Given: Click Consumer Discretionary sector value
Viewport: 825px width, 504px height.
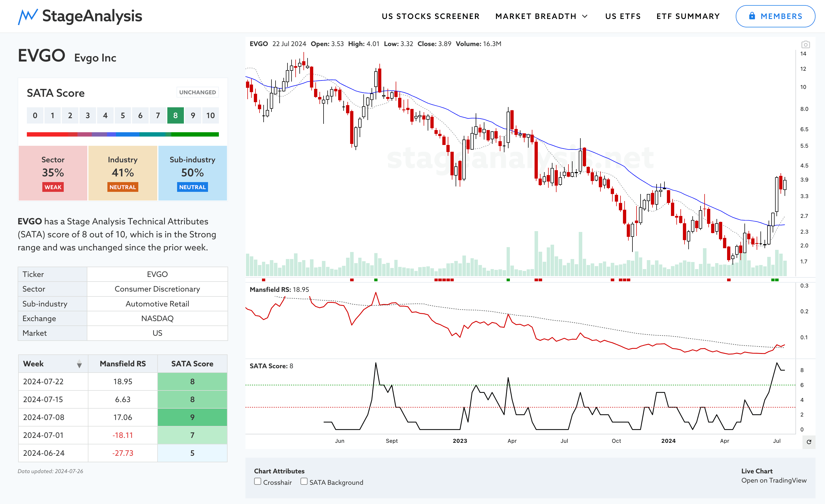Looking at the screenshot, I should [x=157, y=289].
